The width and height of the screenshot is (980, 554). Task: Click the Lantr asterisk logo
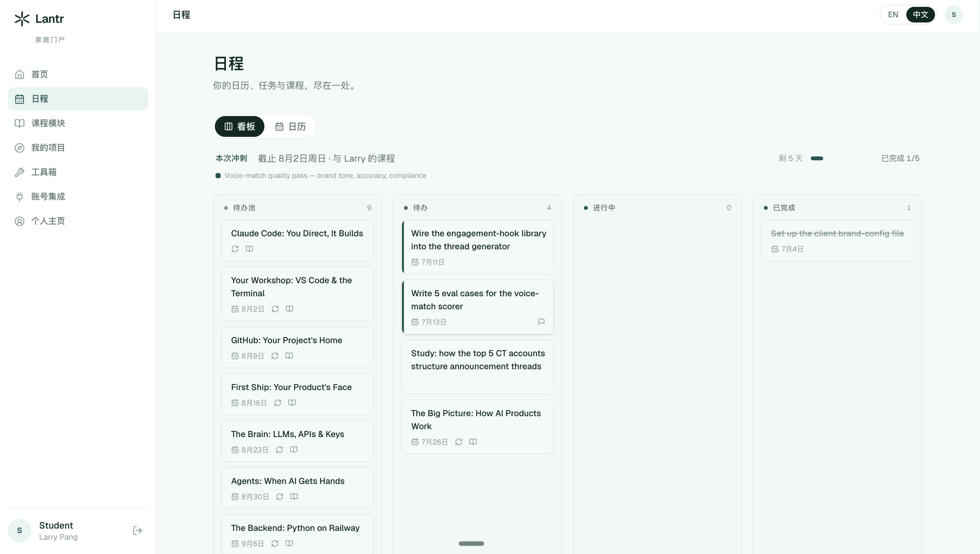(x=22, y=19)
